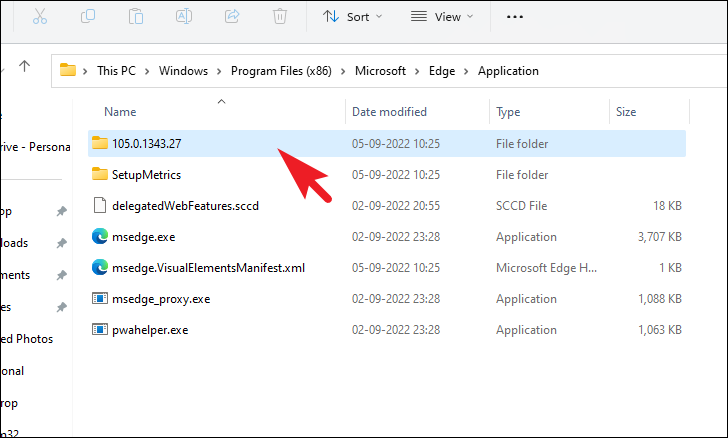Select pwahelper.exe file name
Screen dimensions: 728x438
pyautogui.click(x=150, y=330)
